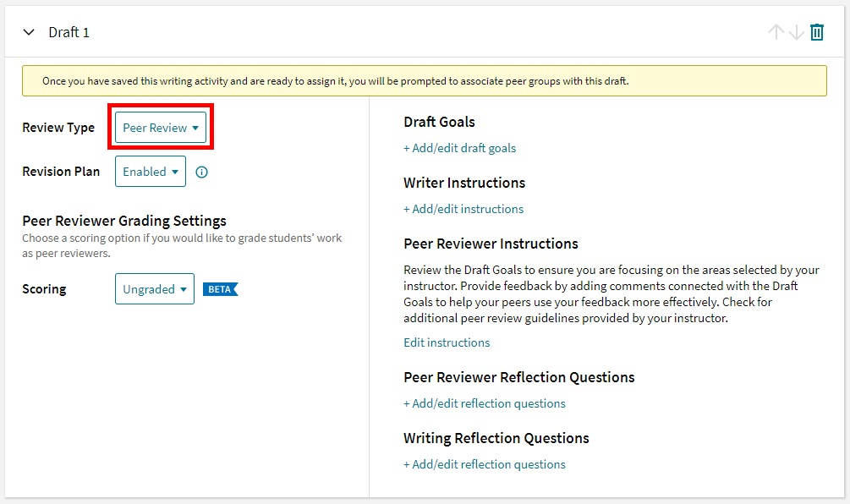Delete Draft 1 using the trash icon

coord(816,31)
